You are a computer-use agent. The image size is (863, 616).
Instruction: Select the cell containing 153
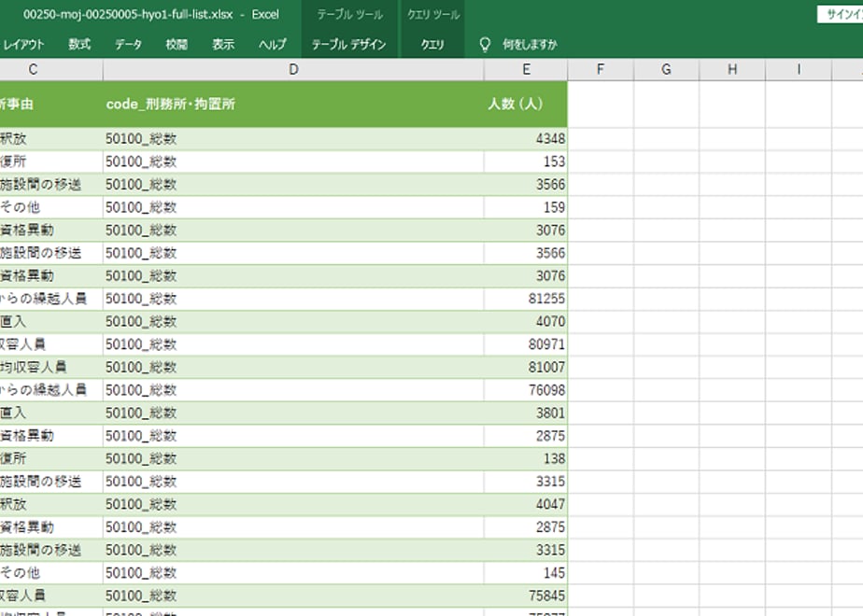coord(526,161)
